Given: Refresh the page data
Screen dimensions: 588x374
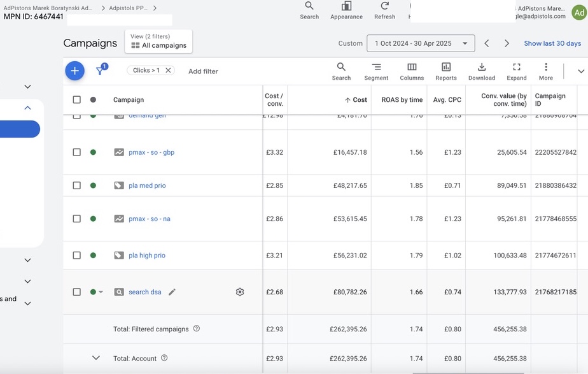Looking at the screenshot, I should point(384,11).
